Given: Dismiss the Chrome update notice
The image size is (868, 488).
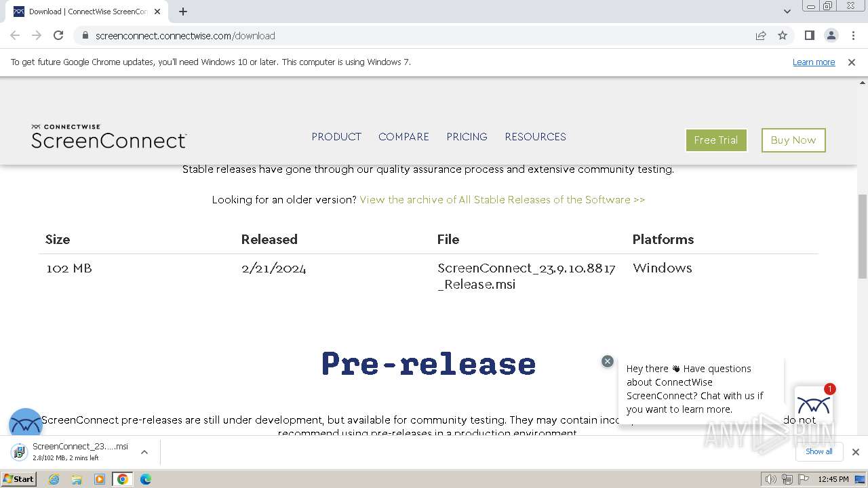Looking at the screenshot, I should 852,62.
